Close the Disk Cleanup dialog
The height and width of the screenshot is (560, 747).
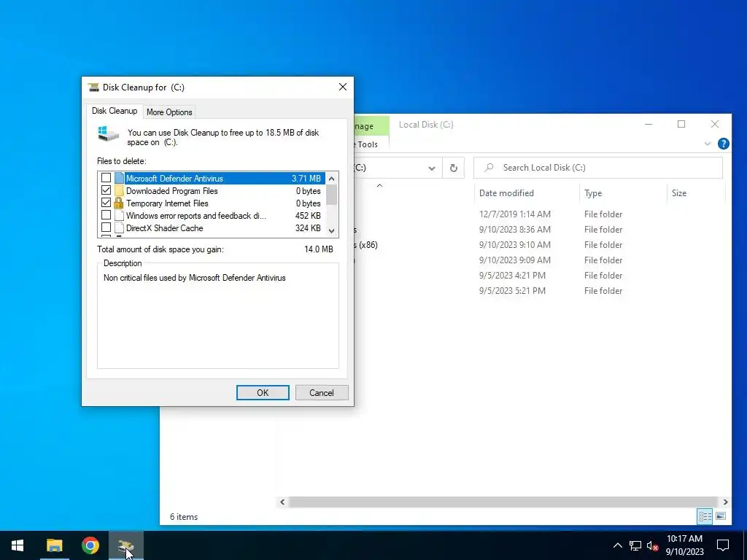point(343,87)
